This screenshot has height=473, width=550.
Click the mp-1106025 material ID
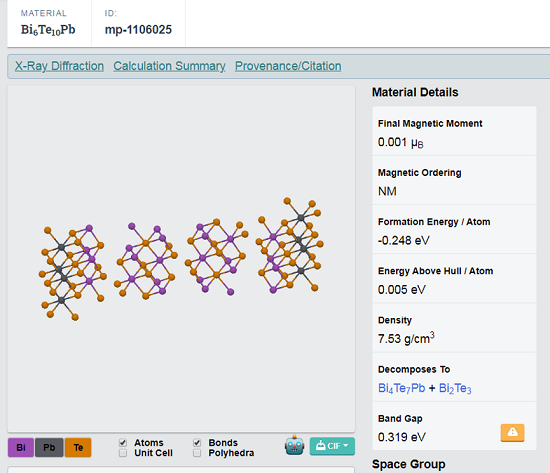point(138,29)
